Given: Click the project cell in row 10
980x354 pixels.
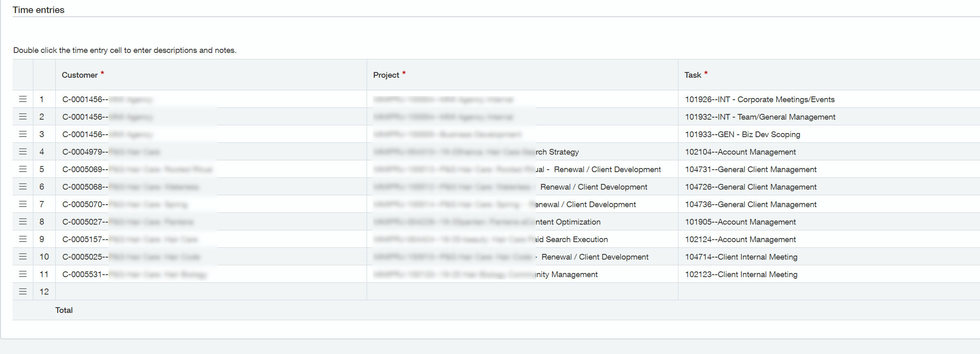Looking at the screenshot, I should [x=522, y=257].
